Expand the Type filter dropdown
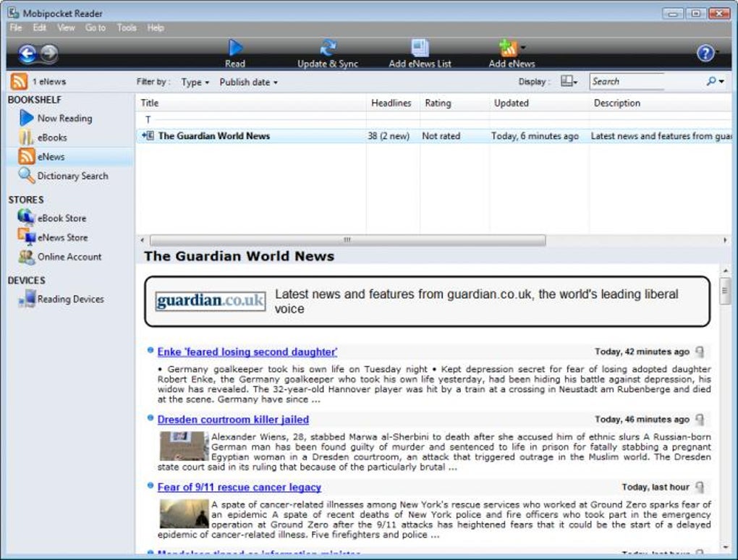 point(195,82)
